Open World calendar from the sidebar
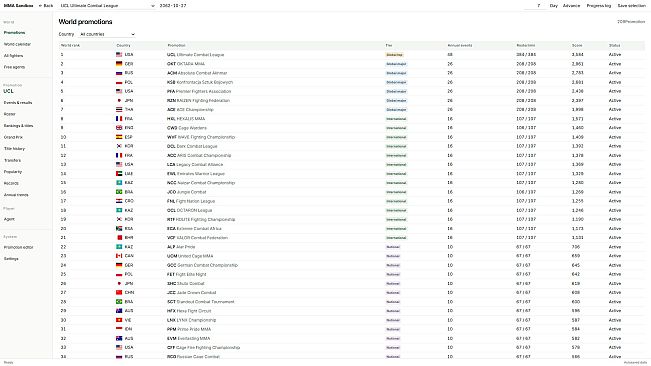This screenshot has height=366, width=651. tap(17, 44)
